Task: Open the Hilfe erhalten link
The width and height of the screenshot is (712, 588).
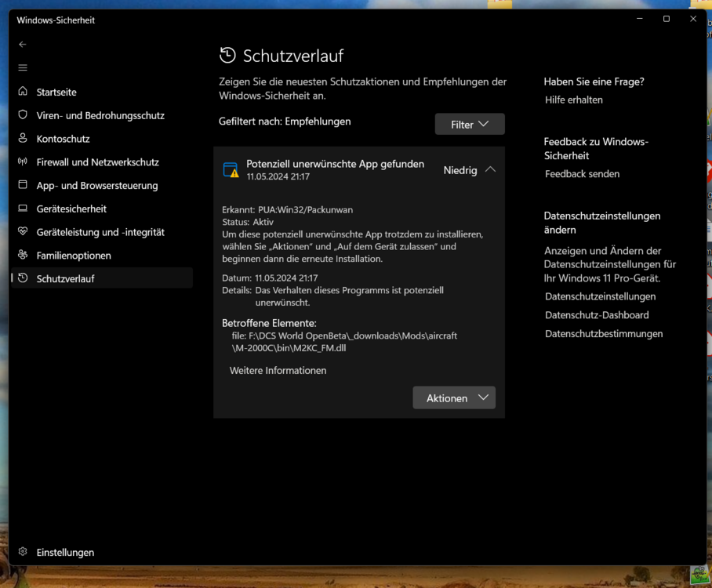Action: click(573, 100)
